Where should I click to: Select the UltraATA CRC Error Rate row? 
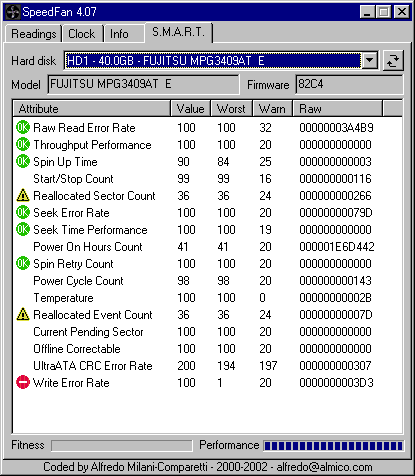click(207, 366)
